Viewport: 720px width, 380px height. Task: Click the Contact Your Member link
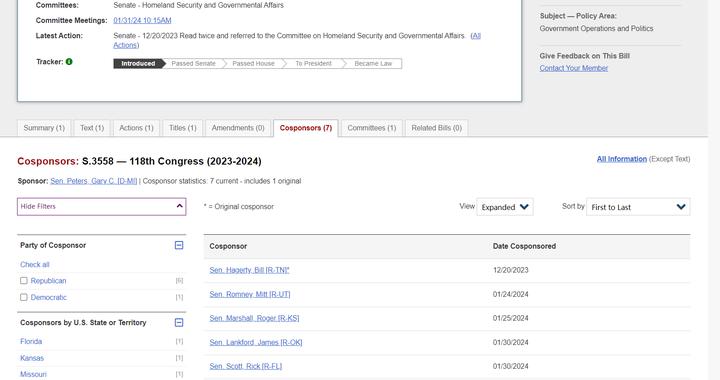(574, 68)
